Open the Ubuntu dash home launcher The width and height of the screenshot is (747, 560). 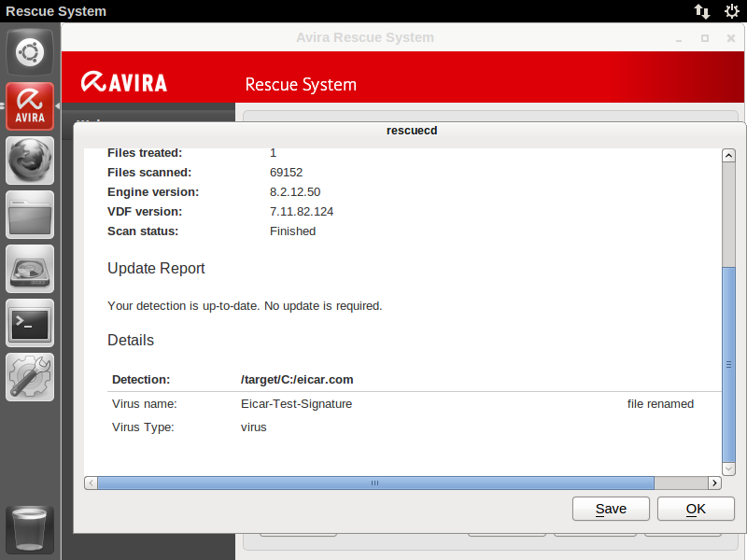(x=30, y=52)
